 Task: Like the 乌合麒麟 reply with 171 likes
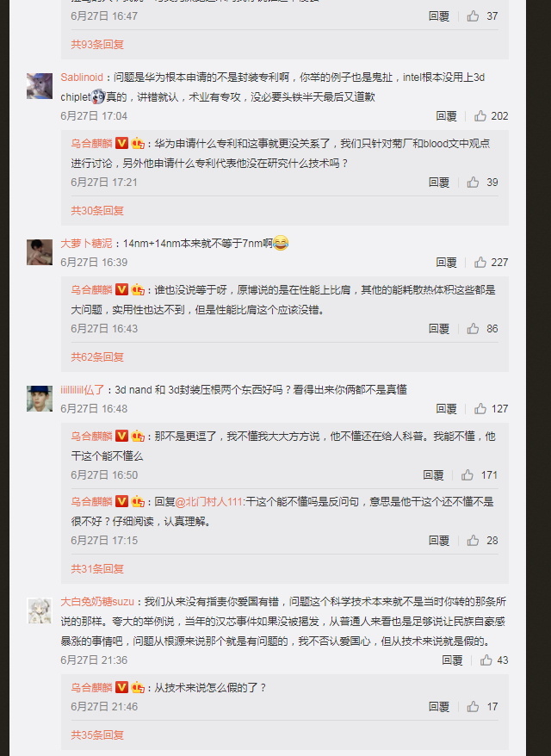click(x=467, y=475)
